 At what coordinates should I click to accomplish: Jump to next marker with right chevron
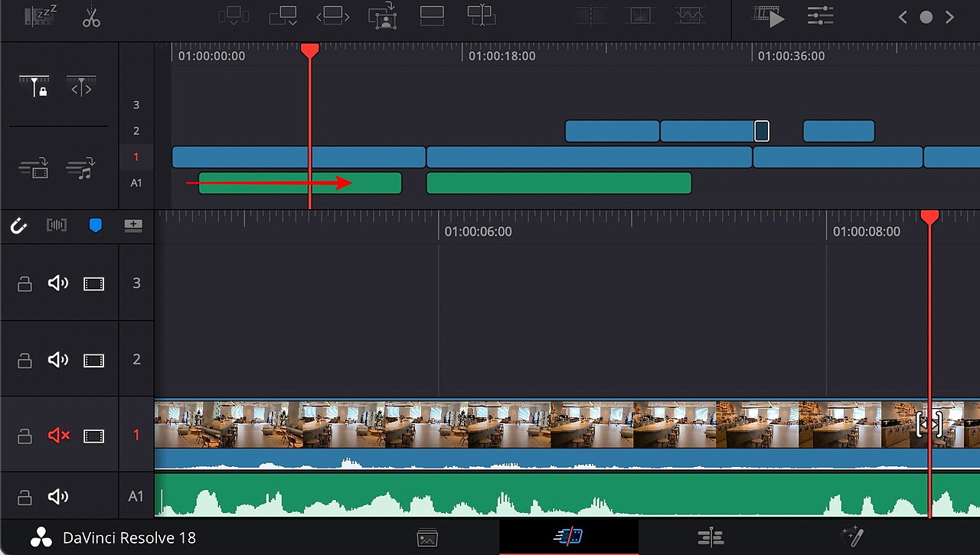pyautogui.click(x=950, y=17)
